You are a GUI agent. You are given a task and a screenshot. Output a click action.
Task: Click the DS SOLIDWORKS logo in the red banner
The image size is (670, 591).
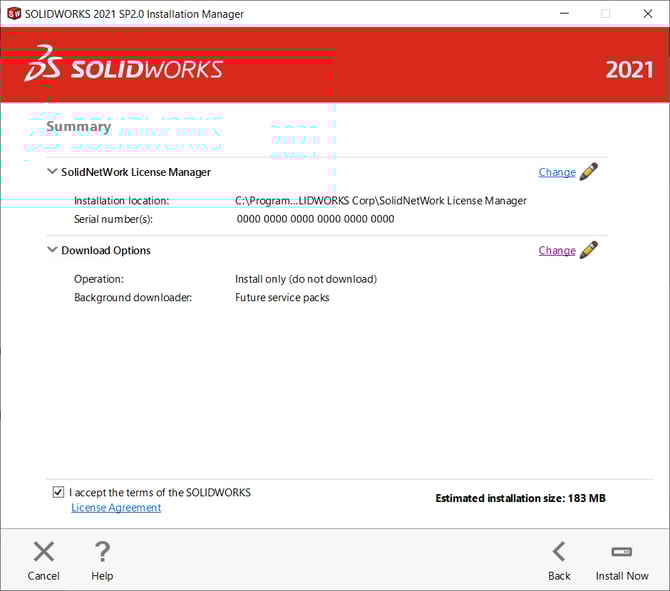[x=123, y=66]
